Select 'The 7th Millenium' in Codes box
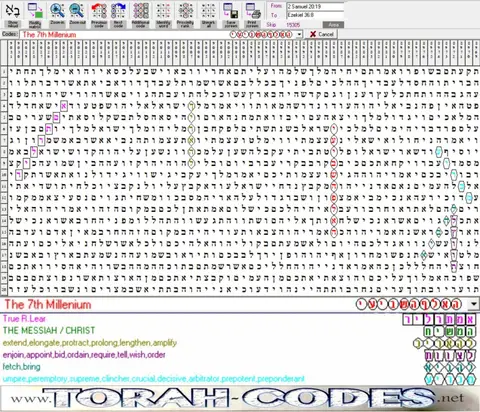This screenshot has height=412, width=480. point(49,35)
